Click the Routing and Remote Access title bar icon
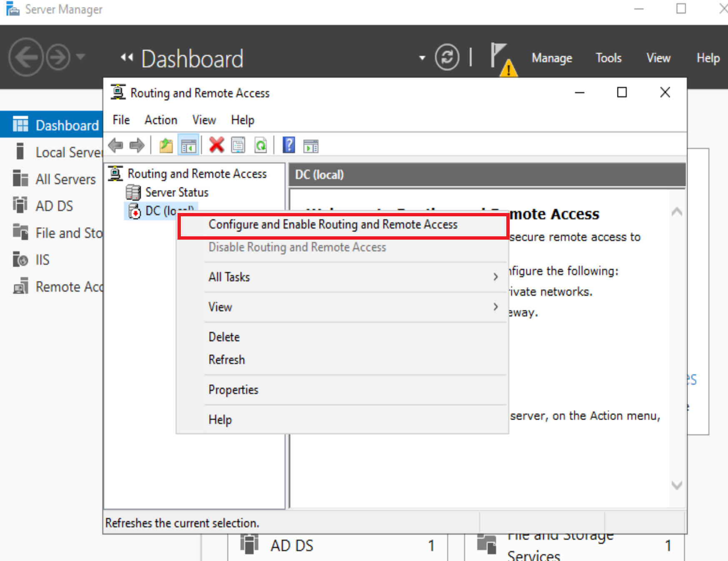 coord(118,92)
